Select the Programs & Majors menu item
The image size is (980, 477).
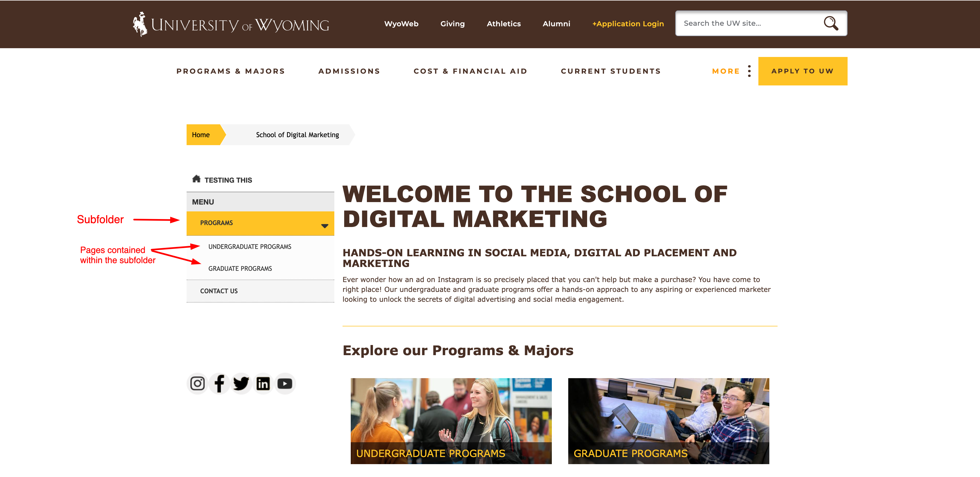(x=231, y=71)
